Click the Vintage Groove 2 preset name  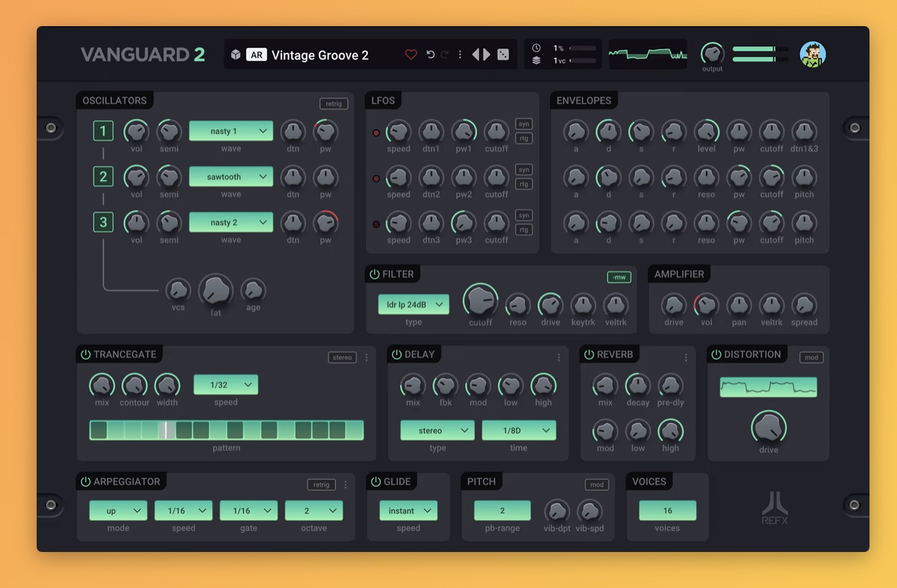pyautogui.click(x=320, y=55)
